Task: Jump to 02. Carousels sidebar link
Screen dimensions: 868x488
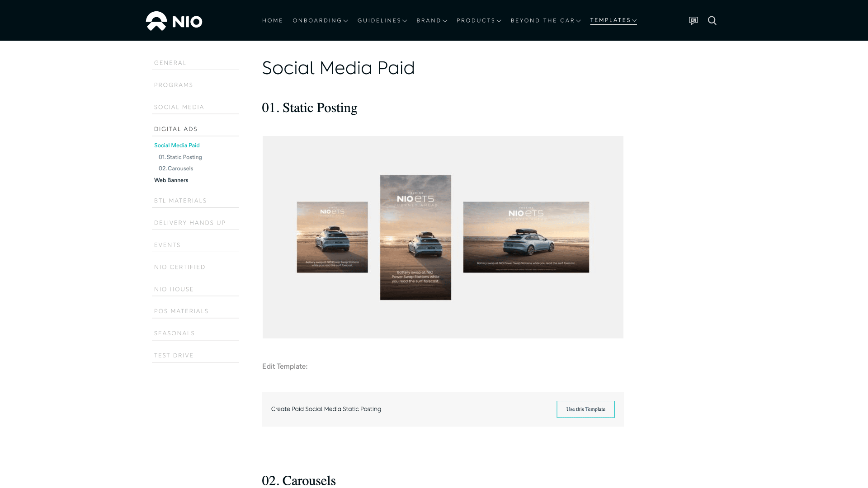Action: [176, 169]
